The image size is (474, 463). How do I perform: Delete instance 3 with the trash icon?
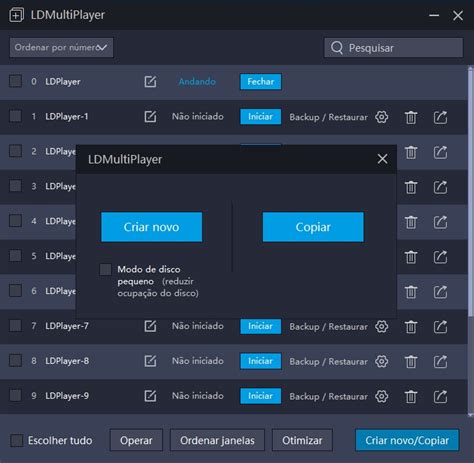pyautogui.click(x=411, y=187)
